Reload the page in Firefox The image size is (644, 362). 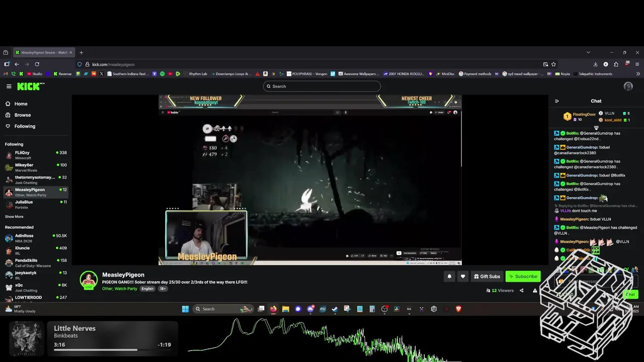click(x=37, y=64)
